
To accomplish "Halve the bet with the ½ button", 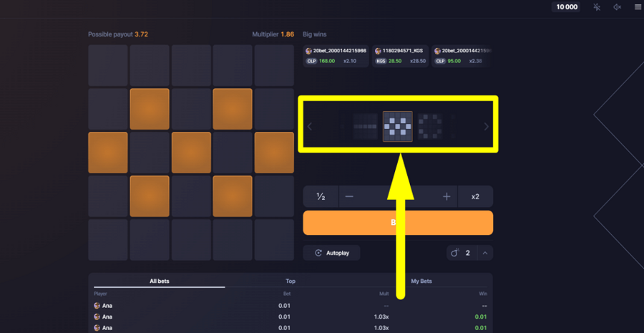I will pos(321,196).
